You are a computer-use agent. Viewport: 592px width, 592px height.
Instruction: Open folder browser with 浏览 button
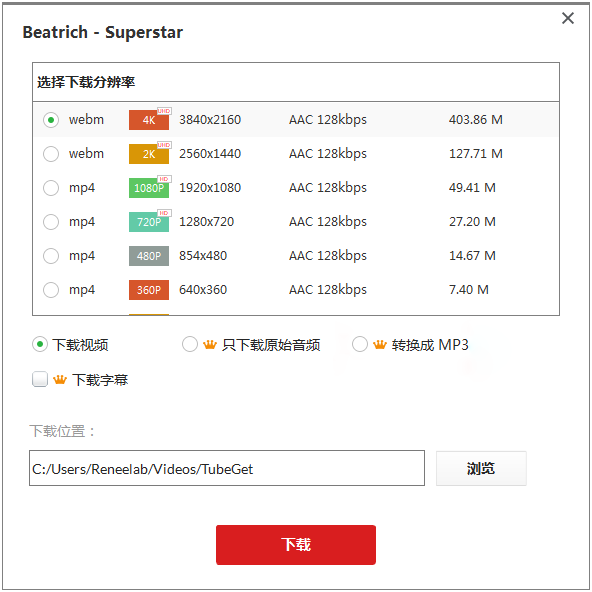tap(481, 468)
